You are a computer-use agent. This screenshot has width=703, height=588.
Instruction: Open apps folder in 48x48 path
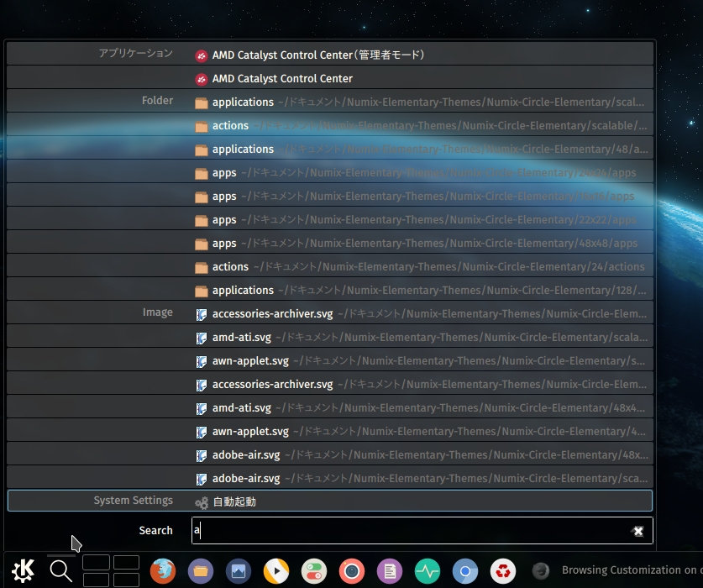[330, 243]
